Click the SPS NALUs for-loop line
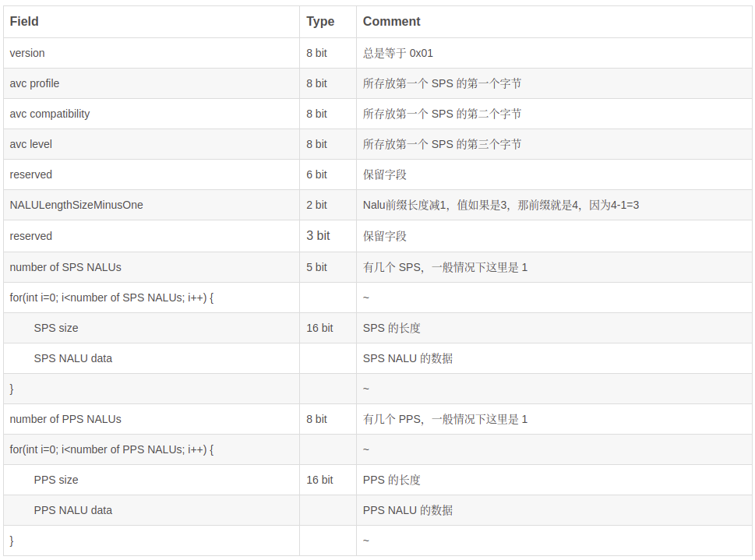Viewport: 755px width, 560px height. pyautogui.click(x=111, y=298)
